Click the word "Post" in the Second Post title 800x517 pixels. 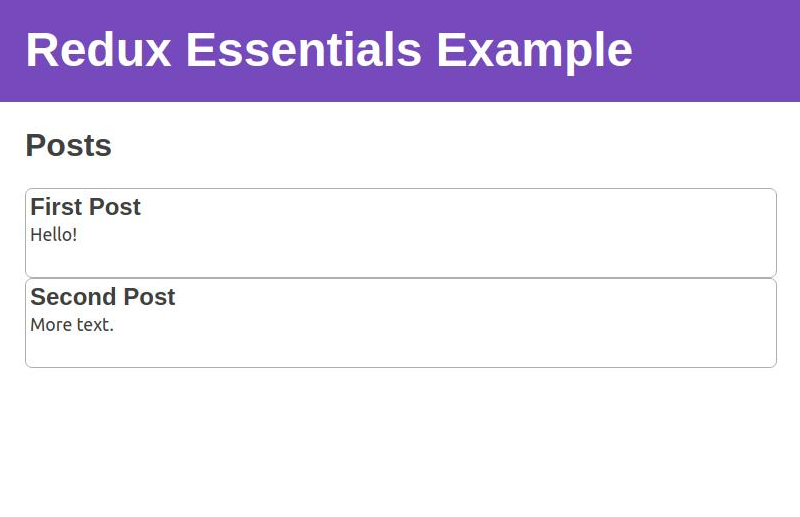click(150, 297)
